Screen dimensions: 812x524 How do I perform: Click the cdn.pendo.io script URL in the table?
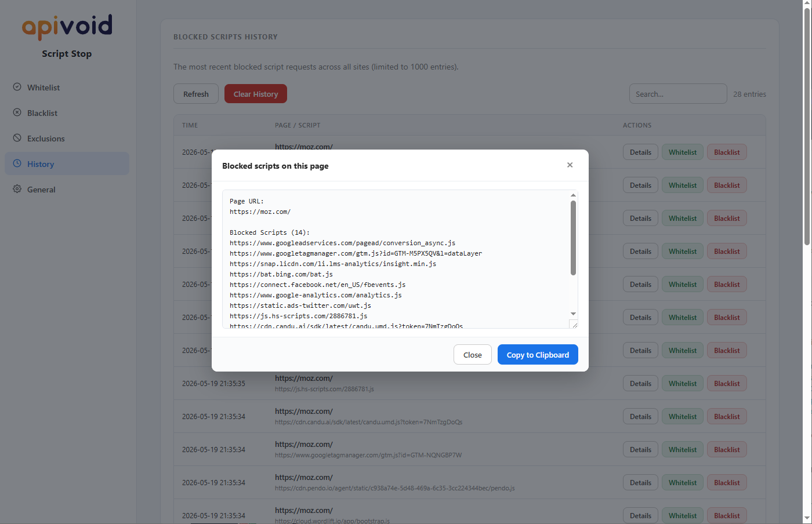pos(394,488)
